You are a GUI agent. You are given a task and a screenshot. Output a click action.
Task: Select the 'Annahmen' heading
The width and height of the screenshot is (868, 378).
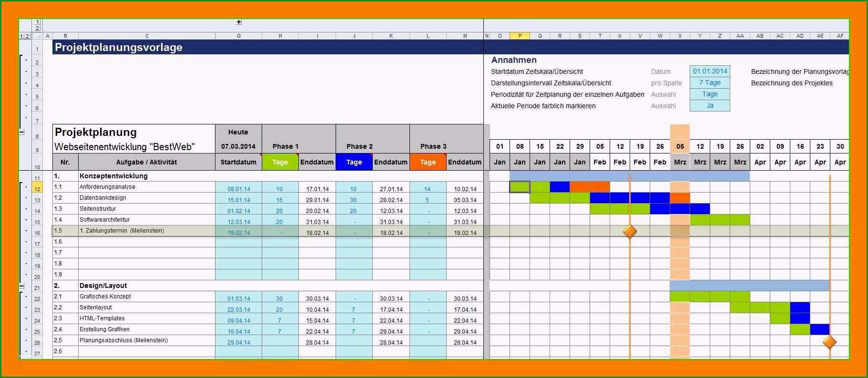(x=514, y=60)
